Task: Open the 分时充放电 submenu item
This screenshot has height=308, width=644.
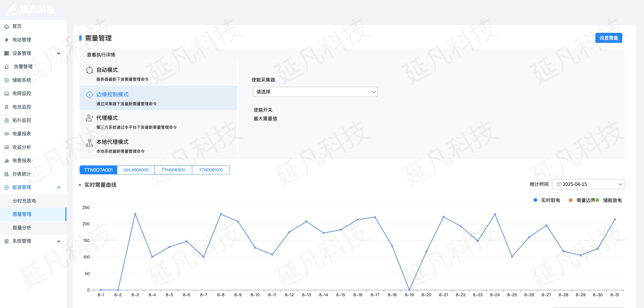Action: coord(25,201)
